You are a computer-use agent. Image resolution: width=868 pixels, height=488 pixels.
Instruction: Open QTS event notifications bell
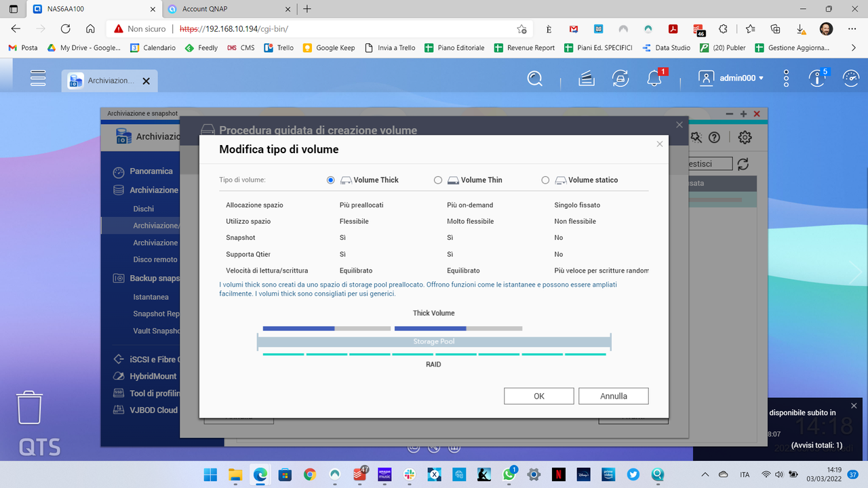tap(654, 79)
